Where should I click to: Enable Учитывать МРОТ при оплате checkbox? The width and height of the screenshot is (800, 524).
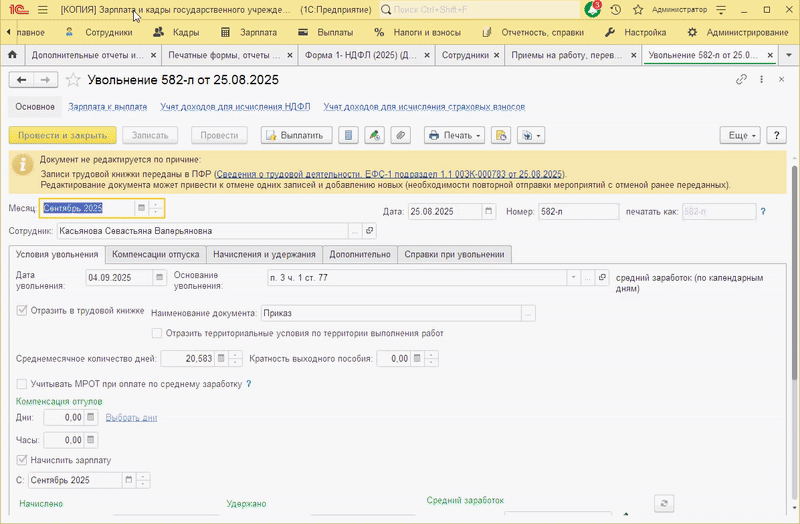(22, 384)
